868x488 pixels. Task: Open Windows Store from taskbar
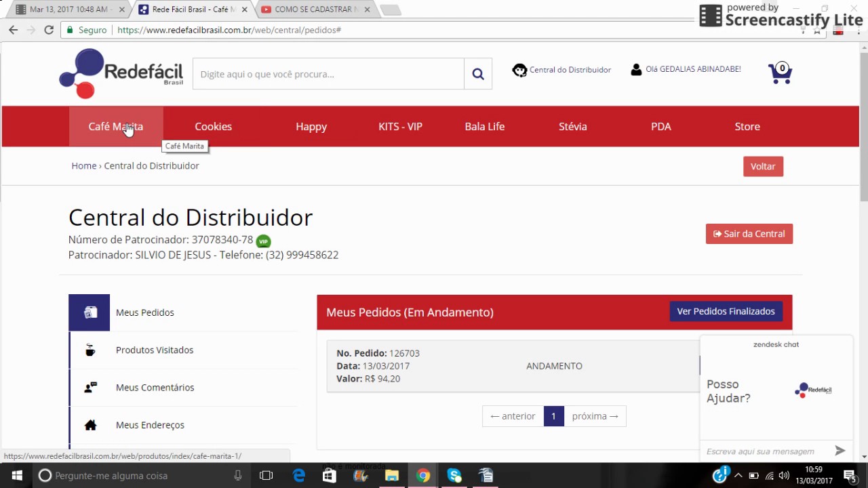tap(329, 475)
